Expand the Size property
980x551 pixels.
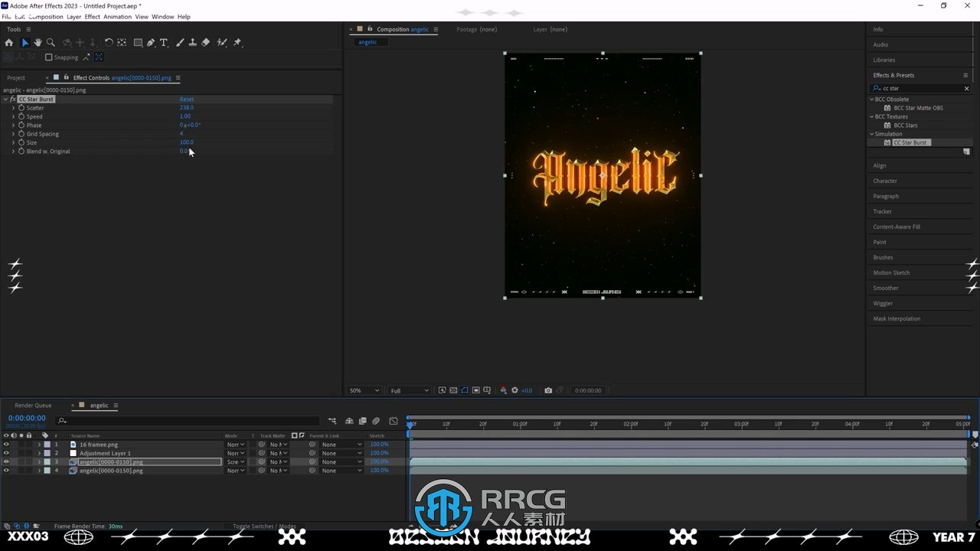coord(13,142)
